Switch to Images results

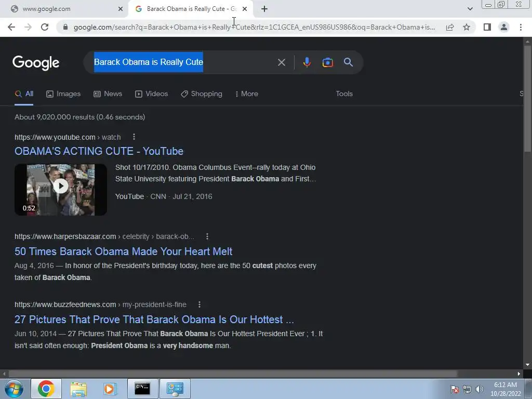coord(63,94)
